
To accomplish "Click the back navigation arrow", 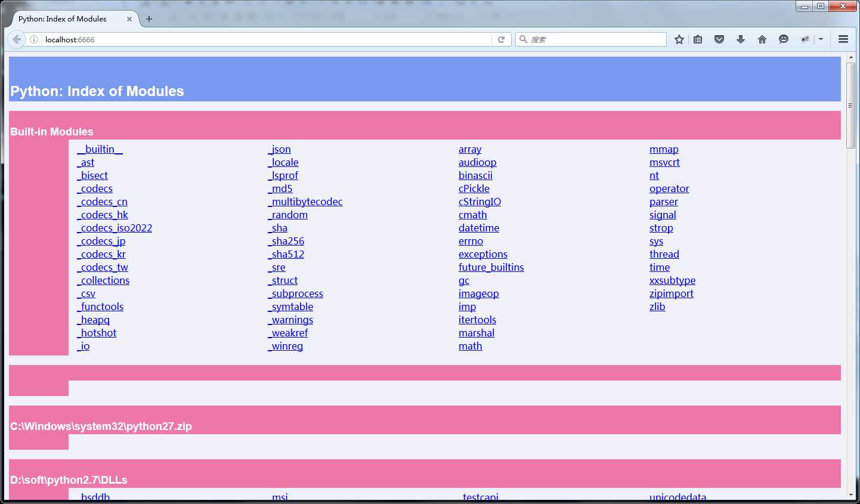I will click(17, 39).
